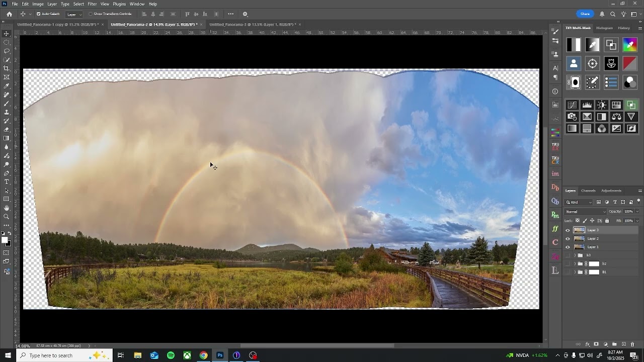Switch to the Channels tab
This screenshot has width=644, height=362.
pos(588,191)
